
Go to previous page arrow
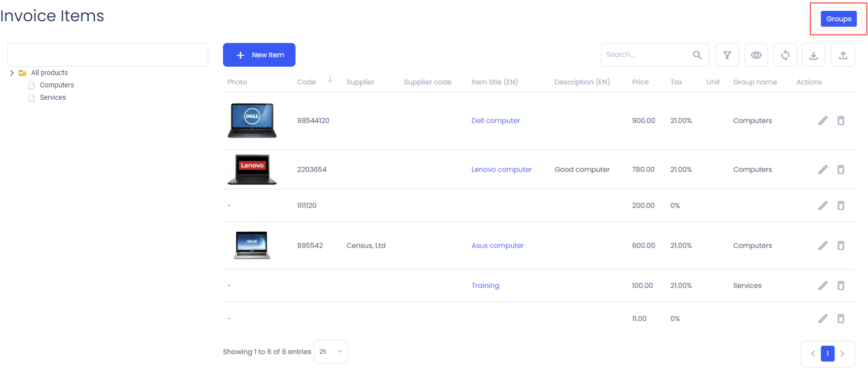coord(813,354)
